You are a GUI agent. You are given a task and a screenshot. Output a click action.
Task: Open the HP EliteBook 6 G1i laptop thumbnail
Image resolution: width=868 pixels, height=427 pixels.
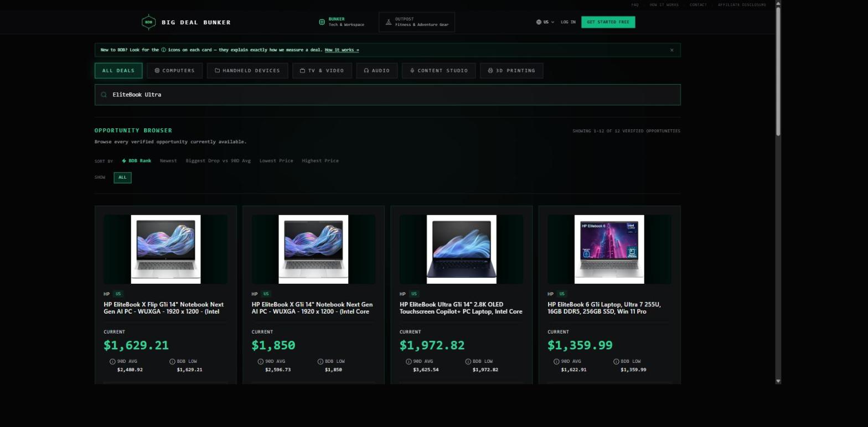[x=609, y=249]
